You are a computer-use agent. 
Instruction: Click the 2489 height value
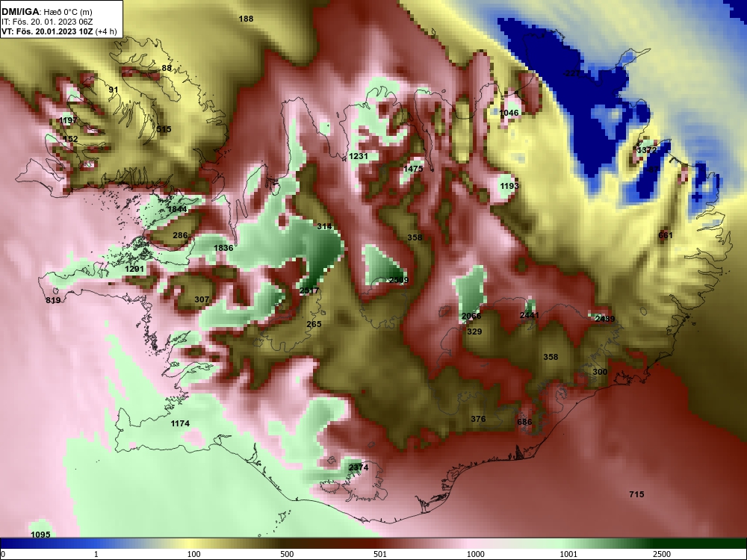click(604, 319)
